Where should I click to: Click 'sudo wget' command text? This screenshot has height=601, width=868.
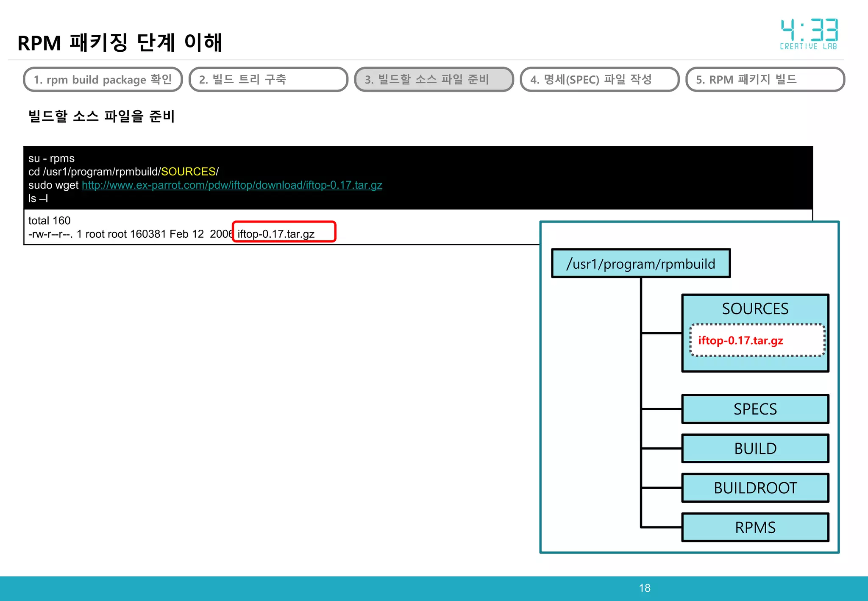[53, 185]
